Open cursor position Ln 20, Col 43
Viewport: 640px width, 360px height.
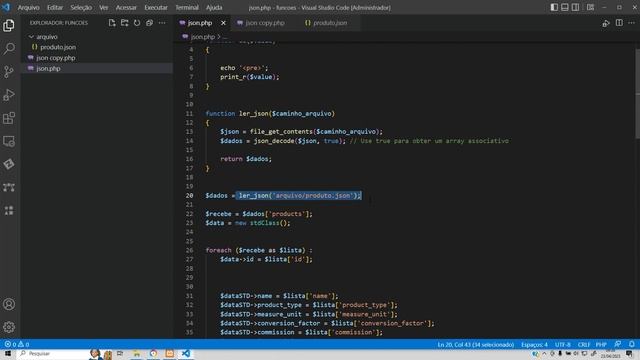(x=476, y=344)
